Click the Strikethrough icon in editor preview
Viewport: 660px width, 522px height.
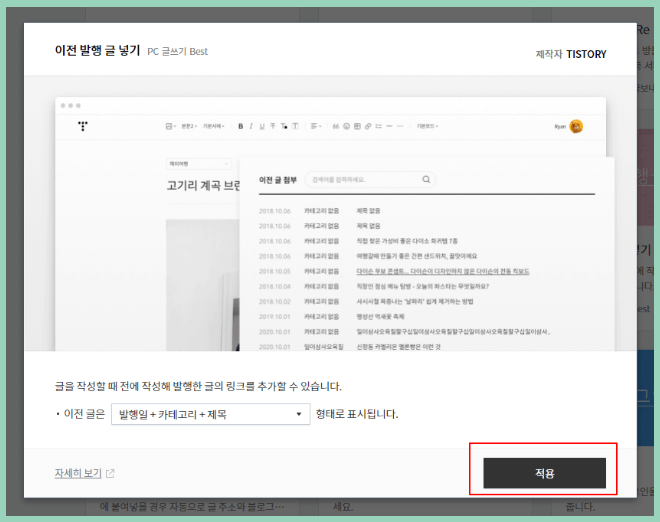click(273, 126)
